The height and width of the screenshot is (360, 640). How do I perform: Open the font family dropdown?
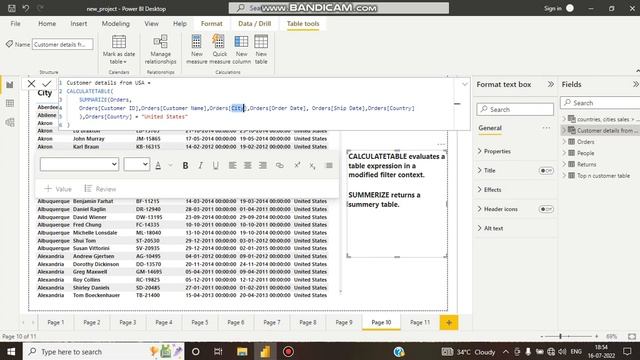pos(79,164)
